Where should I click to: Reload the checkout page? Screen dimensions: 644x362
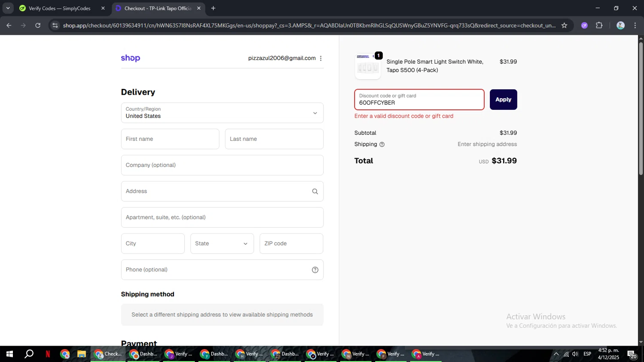point(38,25)
